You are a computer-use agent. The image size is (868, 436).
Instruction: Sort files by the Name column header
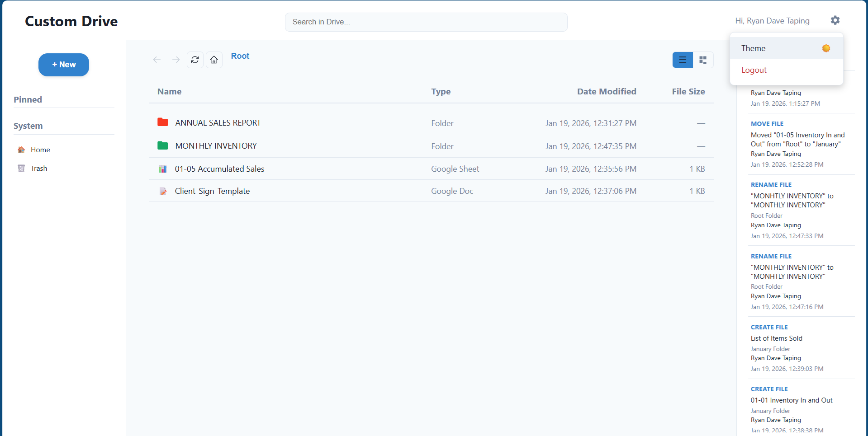(169, 91)
